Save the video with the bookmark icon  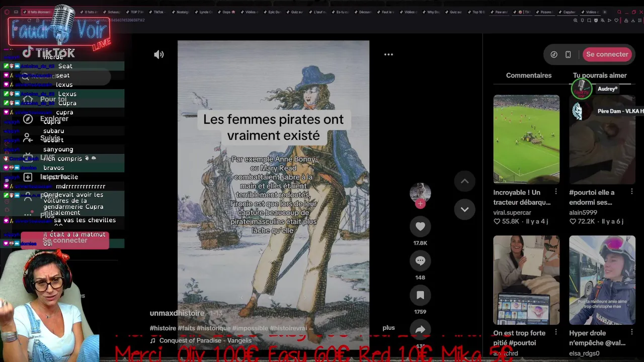coord(420,295)
